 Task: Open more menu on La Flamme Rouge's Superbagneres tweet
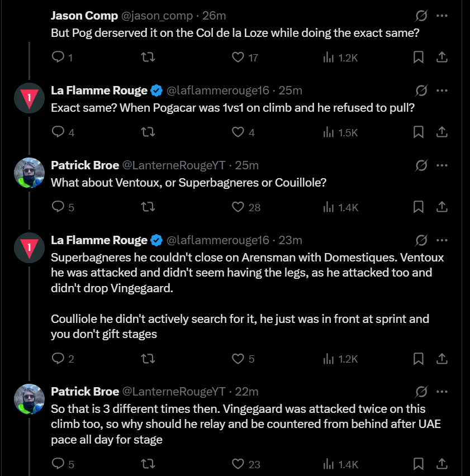pyautogui.click(x=442, y=240)
